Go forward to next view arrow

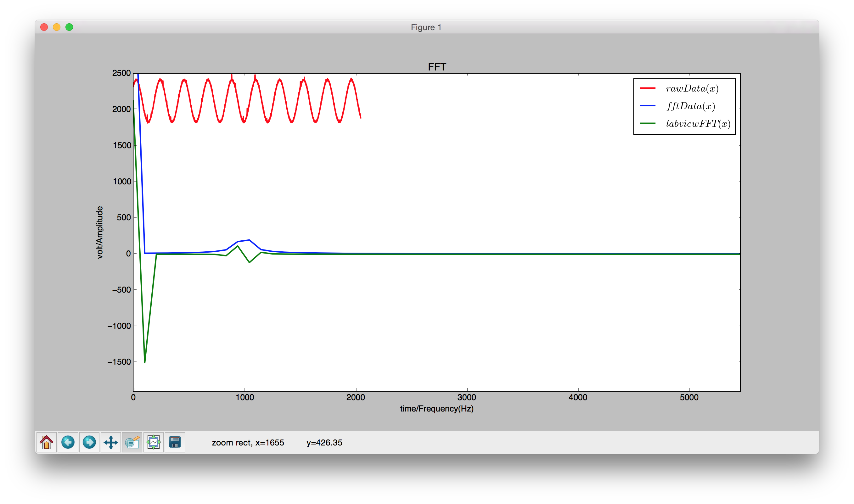[x=89, y=442]
